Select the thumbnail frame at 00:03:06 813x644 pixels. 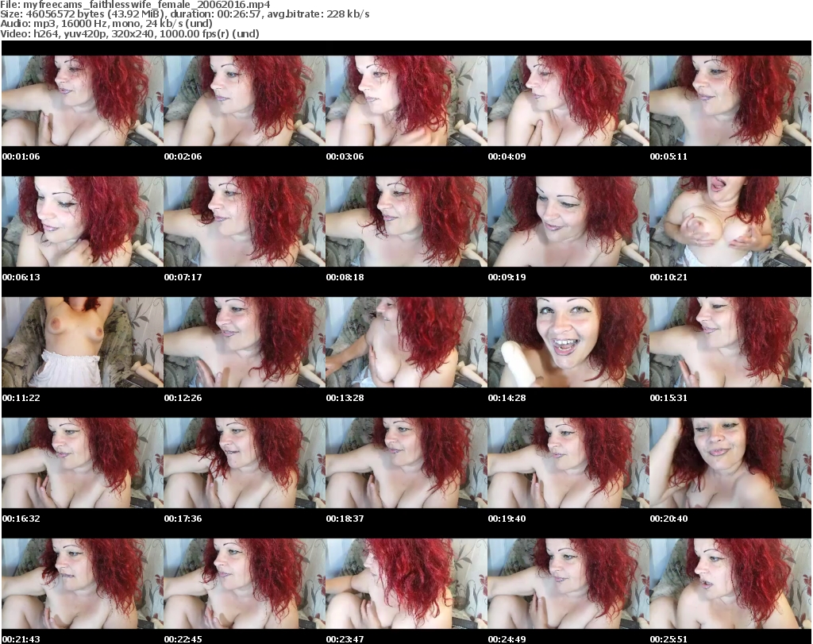(406, 101)
